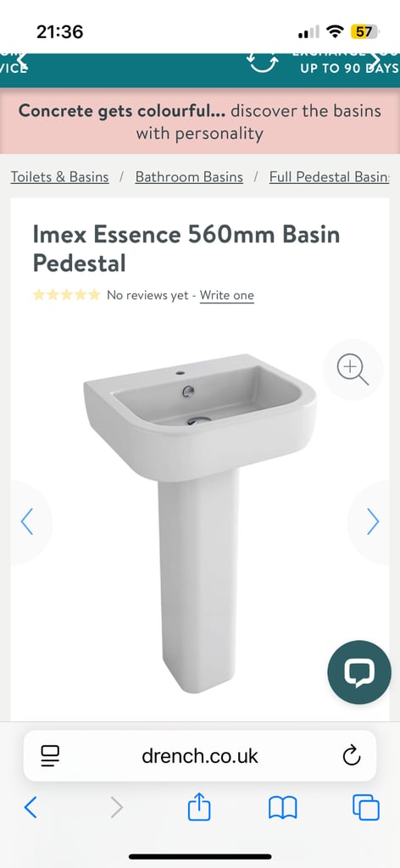The height and width of the screenshot is (868, 400).
Task: Open Toilets & Basins breadcrumb
Action: [x=60, y=177]
